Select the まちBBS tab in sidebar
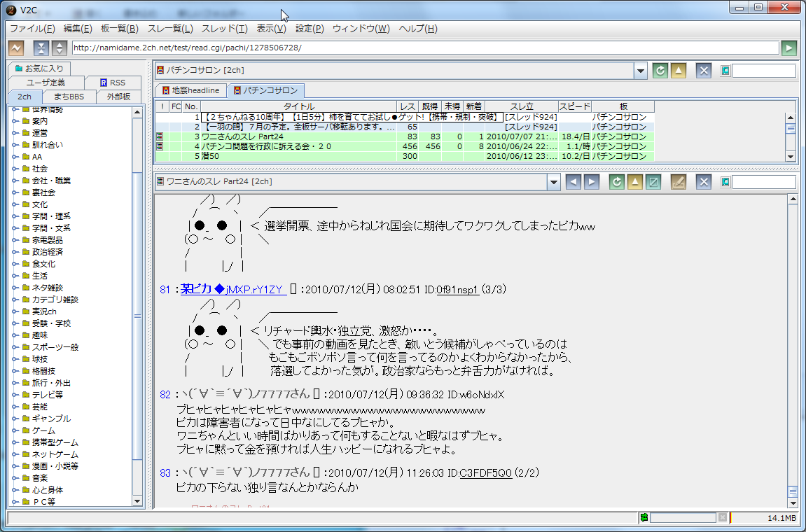806x532 pixels. [69, 97]
